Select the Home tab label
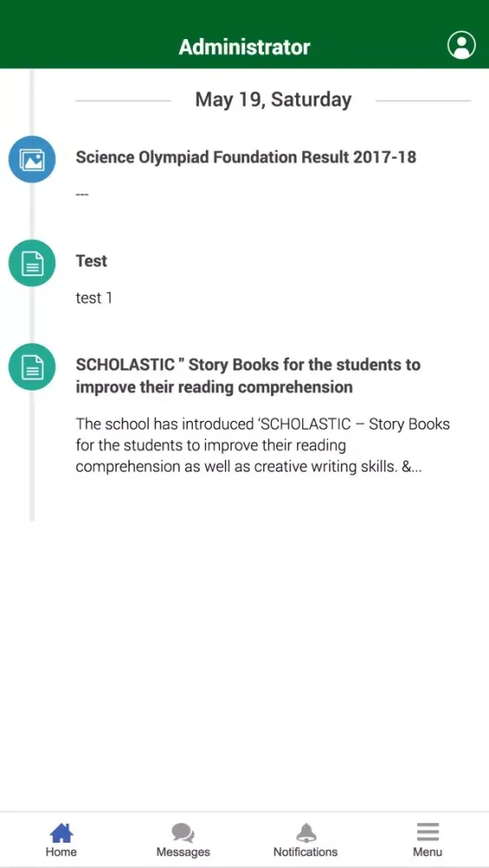The image size is (489, 868). [x=61, y=852]
